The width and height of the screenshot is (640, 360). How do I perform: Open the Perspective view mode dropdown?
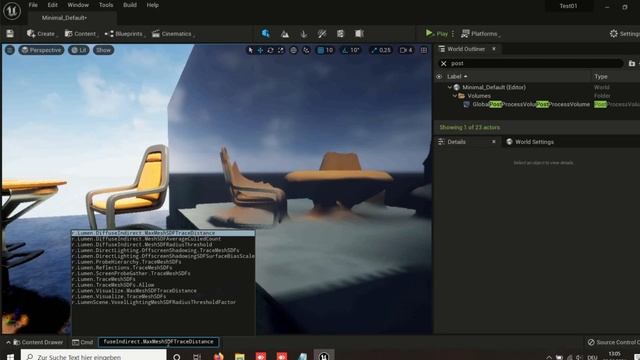[x=41, y=50]
